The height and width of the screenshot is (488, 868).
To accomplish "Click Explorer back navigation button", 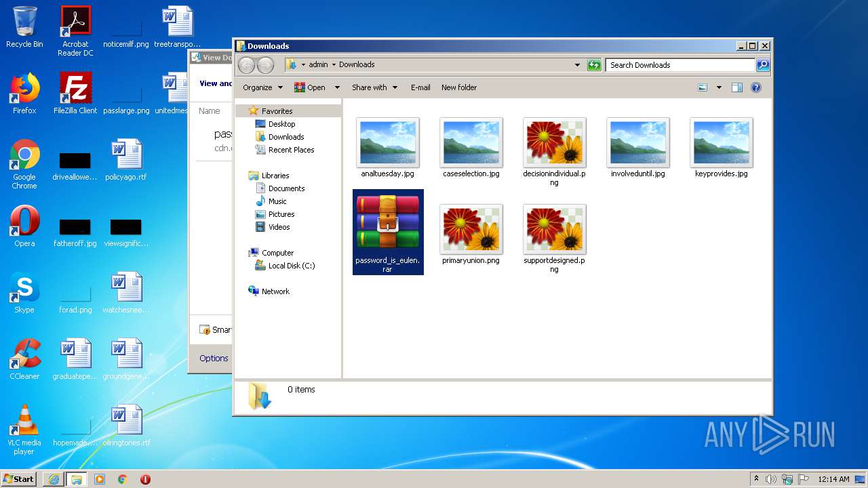I will (247, 65).
